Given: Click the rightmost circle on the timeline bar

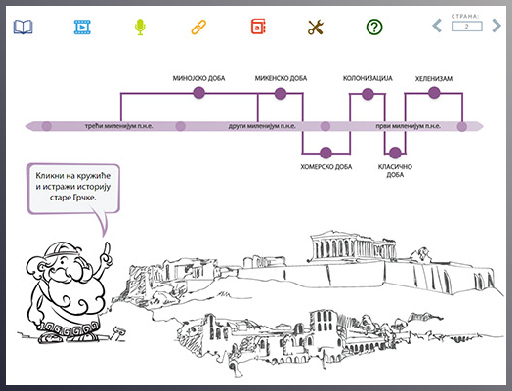Looking at the screenshot, I should pyautogui.click(x=462, y=126).
